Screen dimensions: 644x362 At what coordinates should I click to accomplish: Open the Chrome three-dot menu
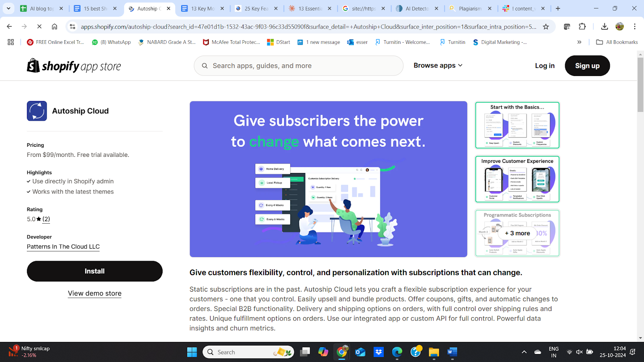click(635, 27)
